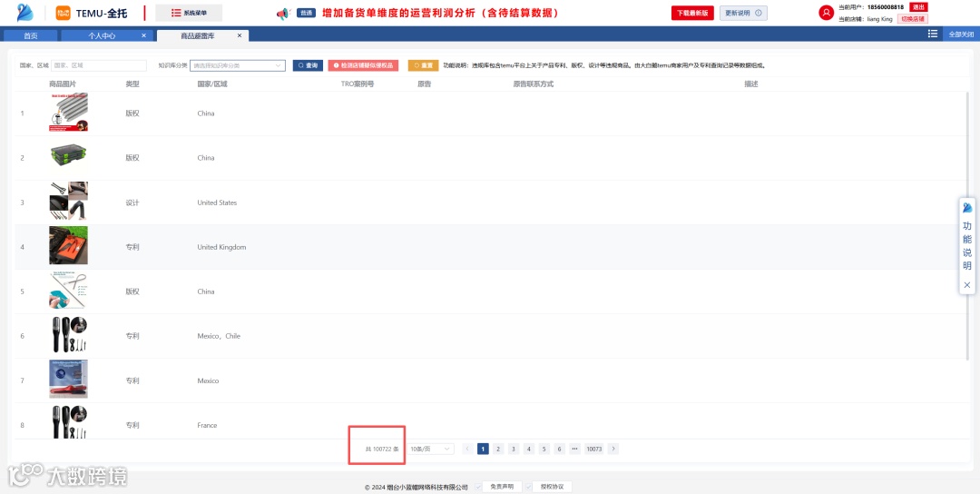Open the 知识库分类 dropdown
The image size is (980, 494).
pyautogui.click(x=238, y=65)
